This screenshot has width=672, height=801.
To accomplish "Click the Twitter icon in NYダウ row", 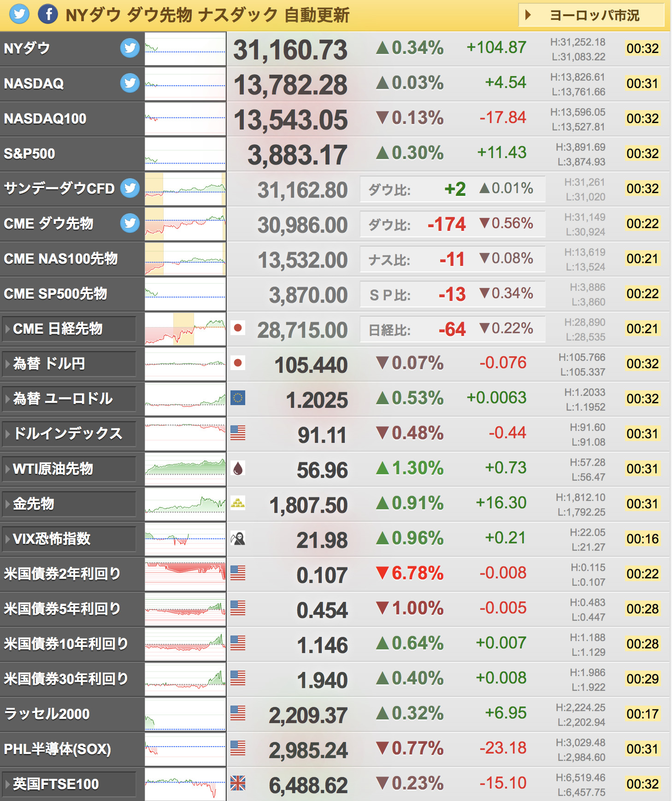I will click(130, 48).
